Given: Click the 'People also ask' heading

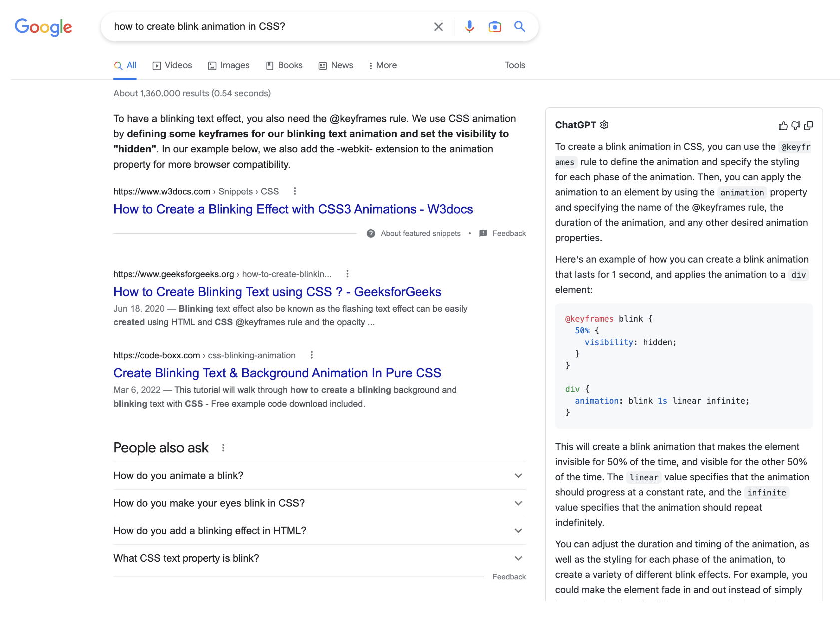Looking at the screenshot, I should tap(161, 448).
